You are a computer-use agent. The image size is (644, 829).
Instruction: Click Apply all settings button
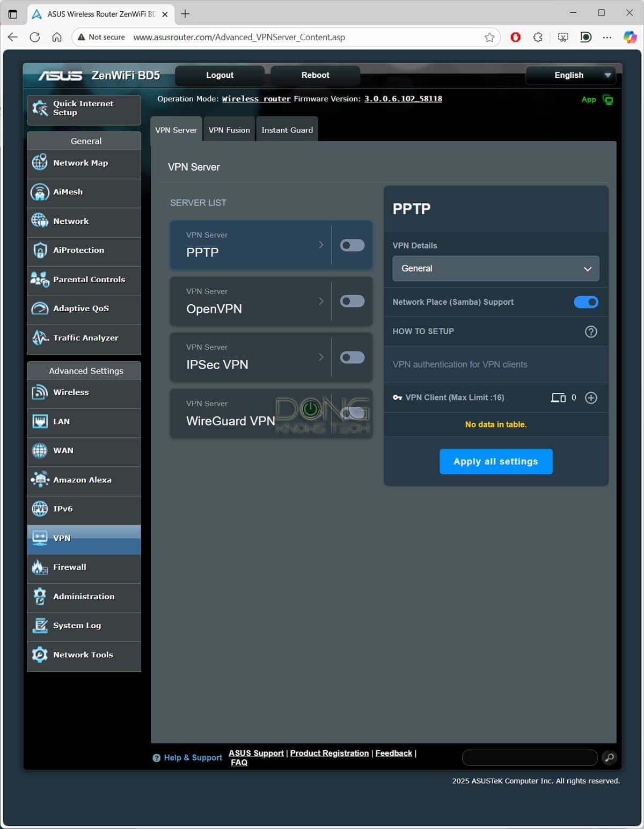(x=496, y=461)
